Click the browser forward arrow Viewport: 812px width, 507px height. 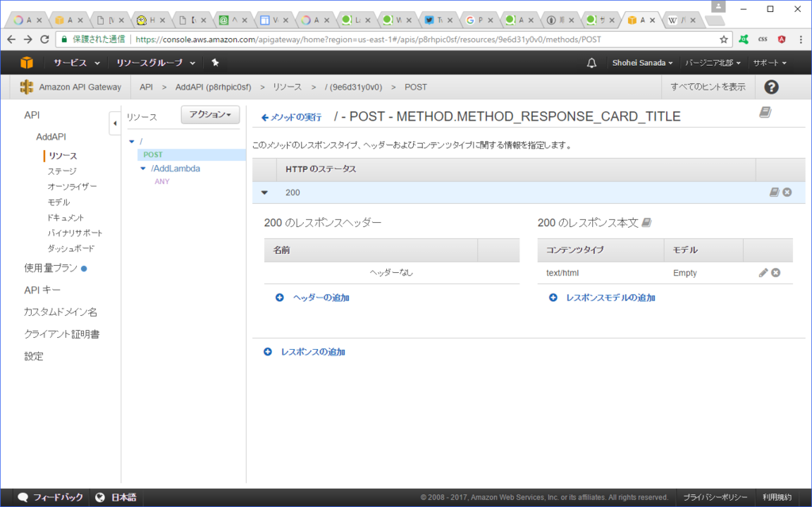[28, 40]
